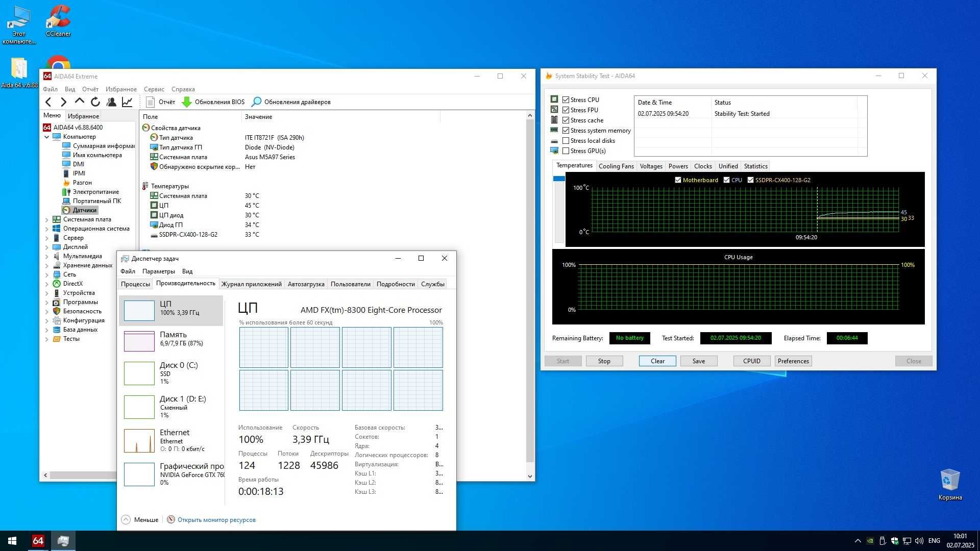Open the Процессы tab in Task Manager
This screenshot has width=980, height=551.
click(135, 284)
